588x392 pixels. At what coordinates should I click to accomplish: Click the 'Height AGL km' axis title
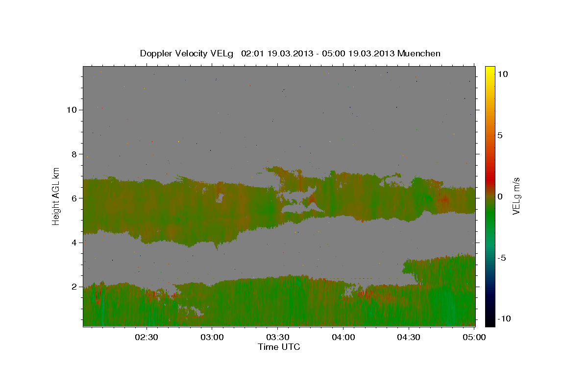point(56,196)
